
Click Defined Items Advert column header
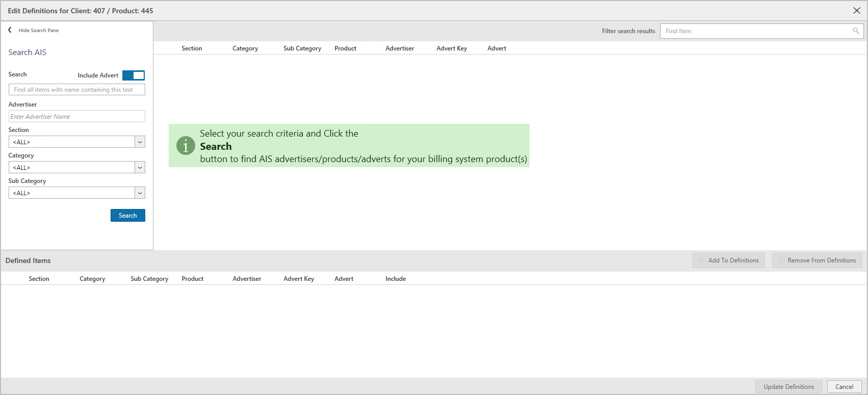344,279
